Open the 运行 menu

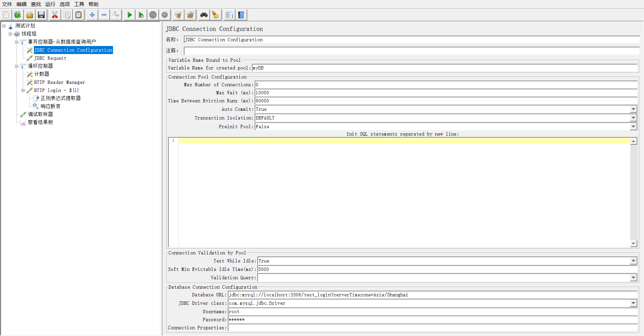(x=50, y=4)
